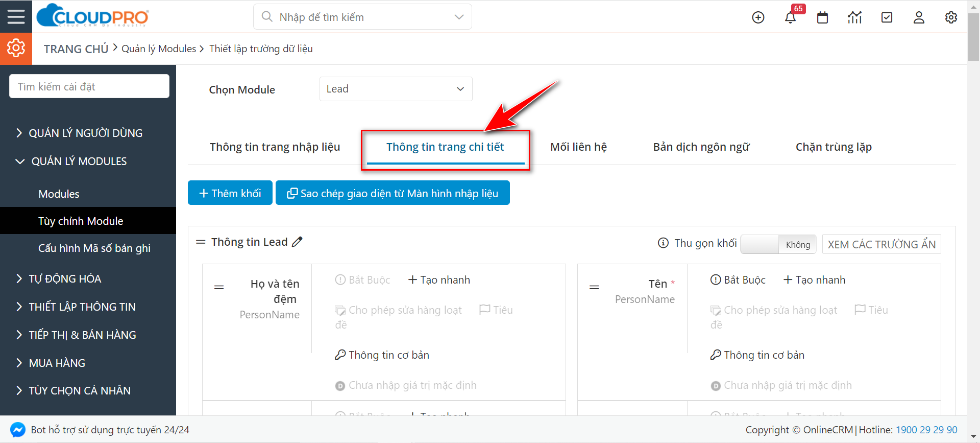Viewport: 980px width, 443px height.
Task: Click XEM CÁC TRƯỜNG ẨN button
Action: click(881, 244)
